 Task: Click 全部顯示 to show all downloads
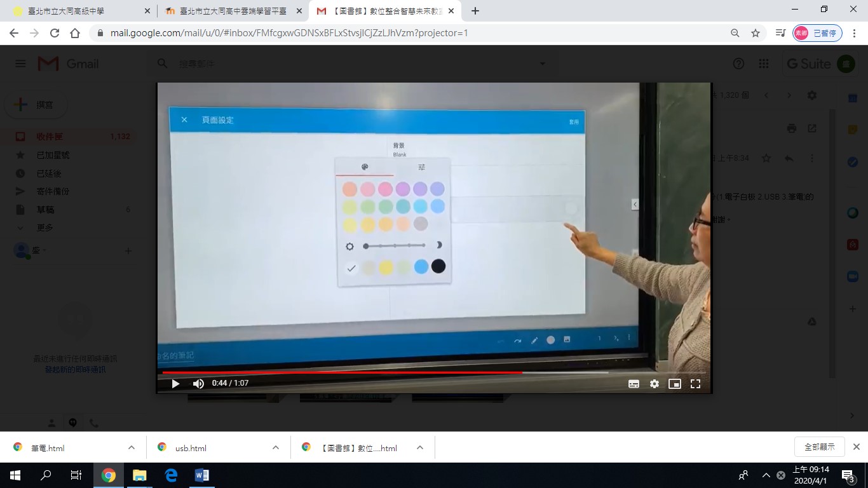tap(819, 447)
